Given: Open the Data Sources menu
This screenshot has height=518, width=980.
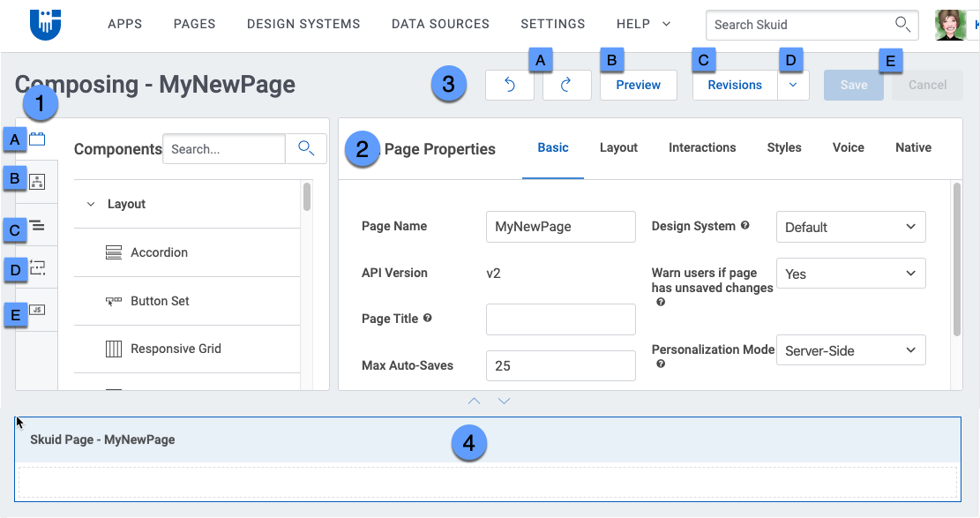Looking at the screenshot, I should (x=440, y=24).
